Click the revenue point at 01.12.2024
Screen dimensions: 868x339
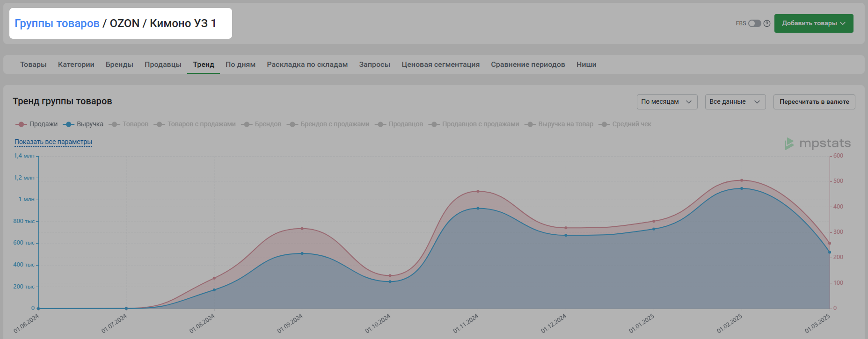(566, 235)
